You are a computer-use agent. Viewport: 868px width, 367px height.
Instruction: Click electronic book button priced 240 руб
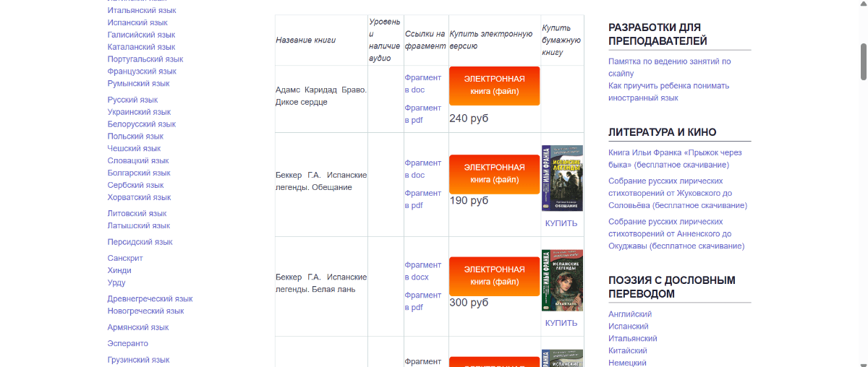tap(494, 85)
